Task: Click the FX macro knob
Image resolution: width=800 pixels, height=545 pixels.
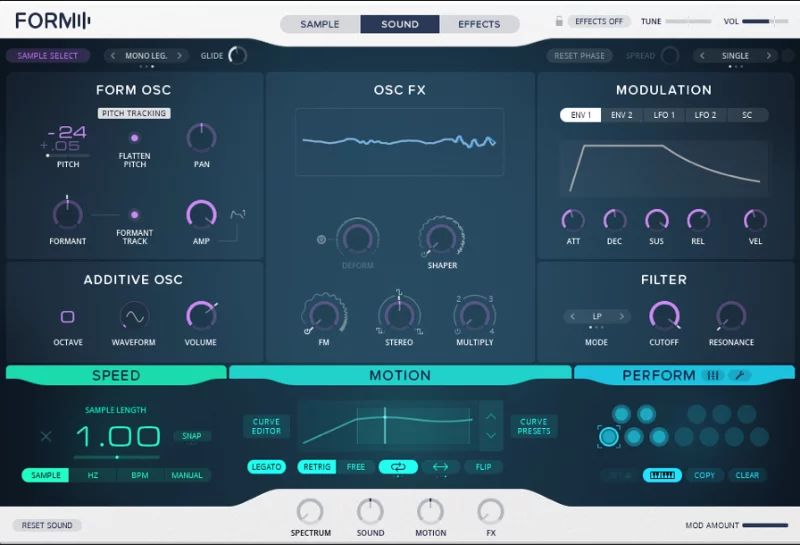Action: (490, 511)
